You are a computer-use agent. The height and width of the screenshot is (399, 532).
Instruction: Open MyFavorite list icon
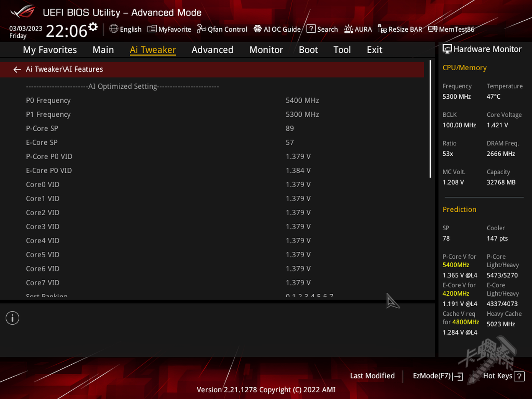[152, 29]
